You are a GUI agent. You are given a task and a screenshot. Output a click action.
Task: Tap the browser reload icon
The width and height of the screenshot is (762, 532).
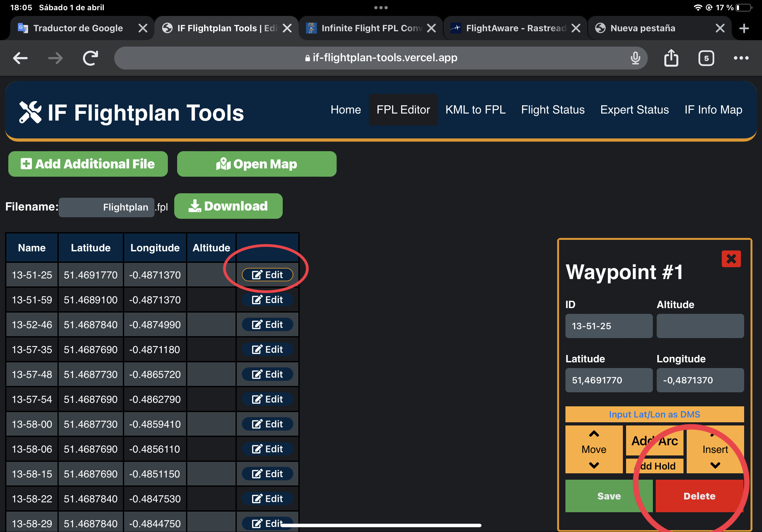pos(90,58)
